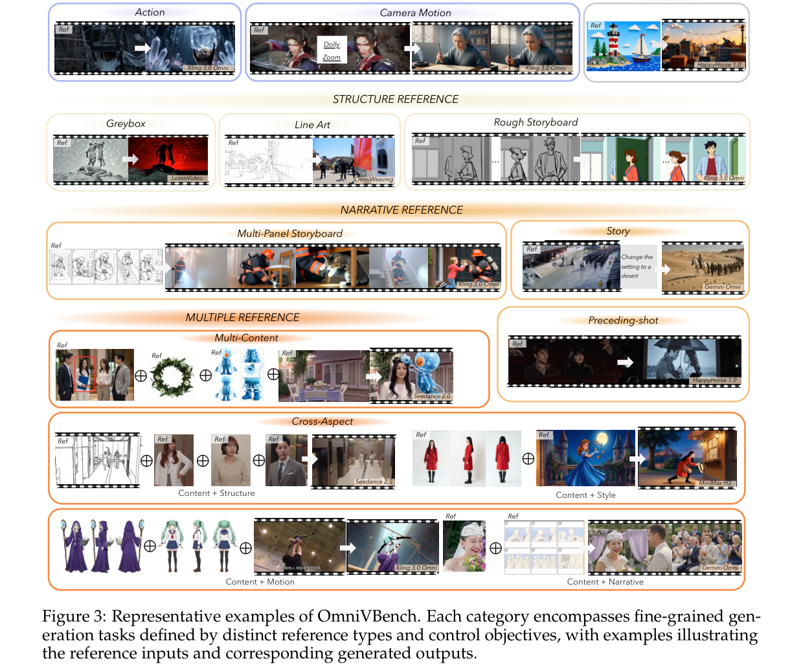The image size is (803, 672).
Task: Click the "MiniMax H3" model label
Action: pos(715,483)
